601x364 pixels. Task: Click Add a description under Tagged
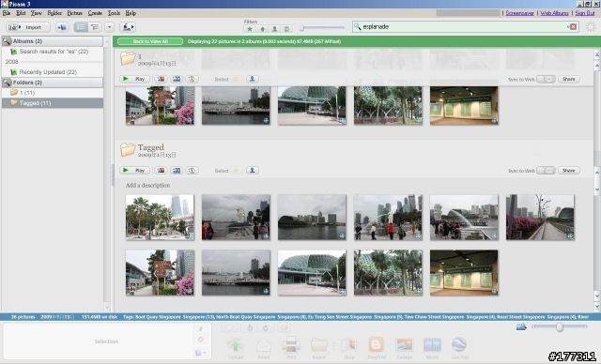click(148, 185)
